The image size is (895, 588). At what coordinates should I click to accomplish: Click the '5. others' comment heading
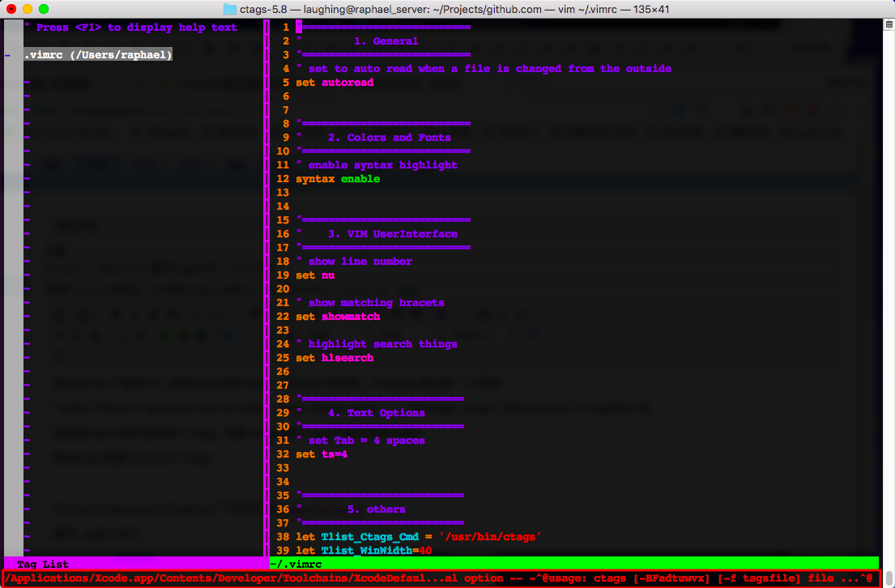pos(376,509)
